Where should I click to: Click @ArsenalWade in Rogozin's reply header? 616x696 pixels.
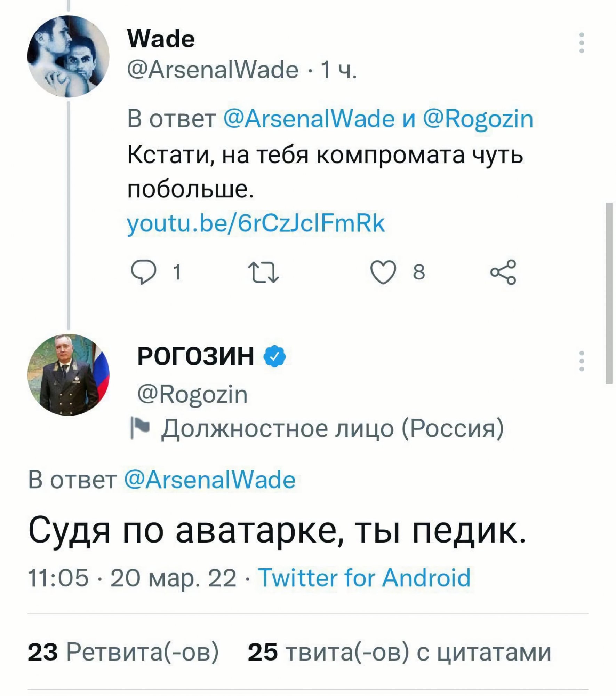tap(210, 480)
